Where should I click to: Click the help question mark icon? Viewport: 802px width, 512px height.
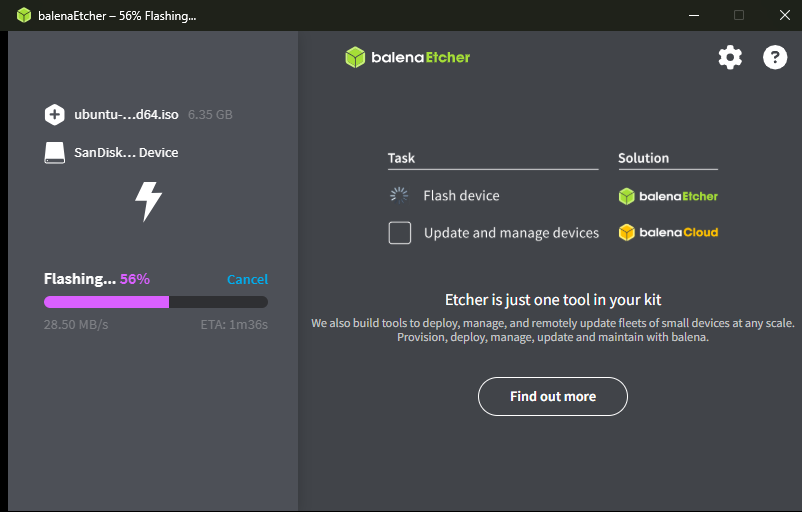tap(775, 57)
